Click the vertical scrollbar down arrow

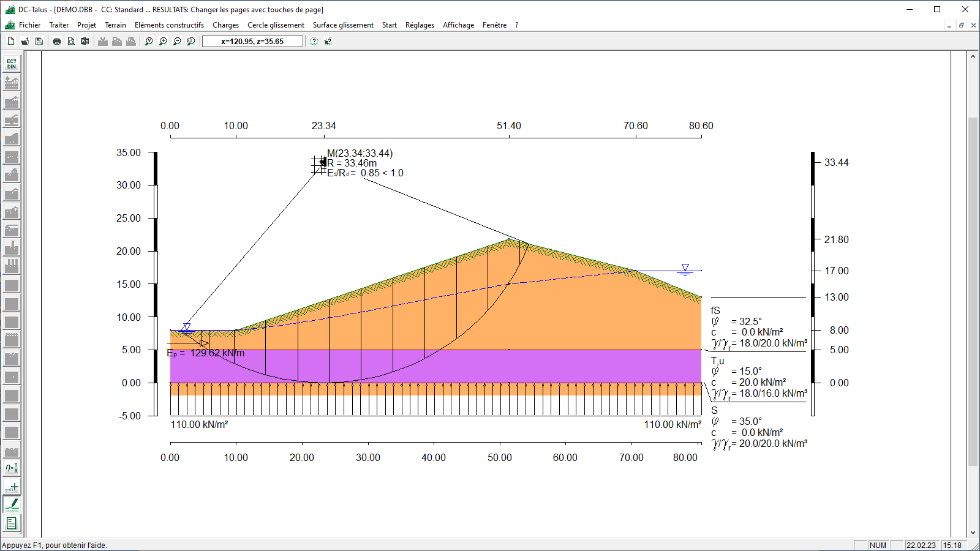tap(973, 532)
